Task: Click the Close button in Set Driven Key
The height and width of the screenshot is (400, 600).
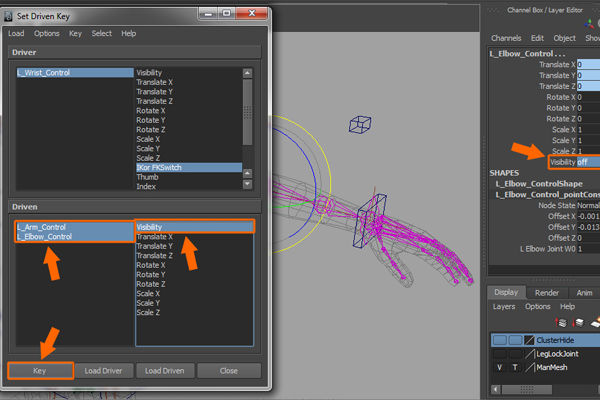Action: [229, 371]
